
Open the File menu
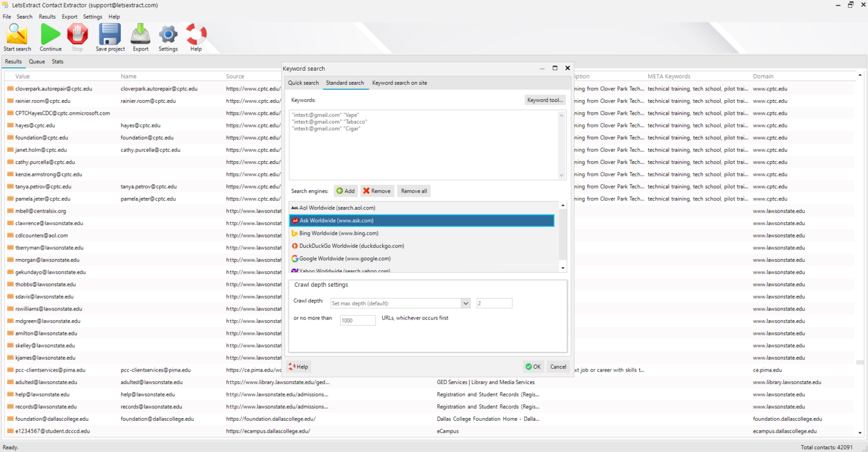(7, 16)
